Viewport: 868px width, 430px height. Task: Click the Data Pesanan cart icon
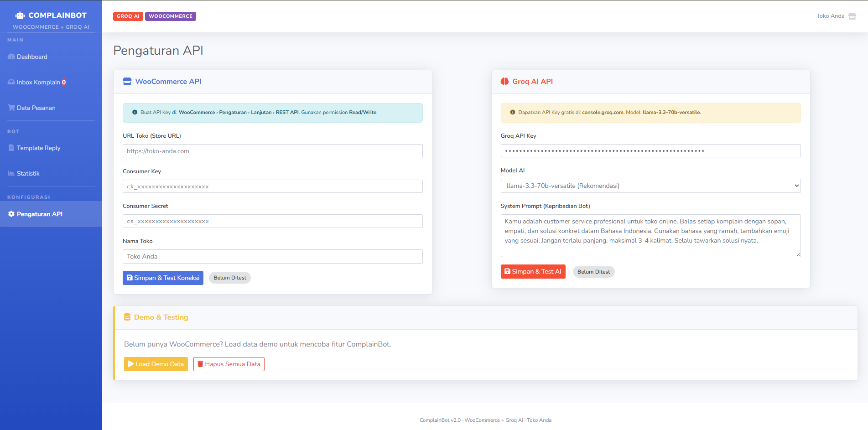(11, 108)
